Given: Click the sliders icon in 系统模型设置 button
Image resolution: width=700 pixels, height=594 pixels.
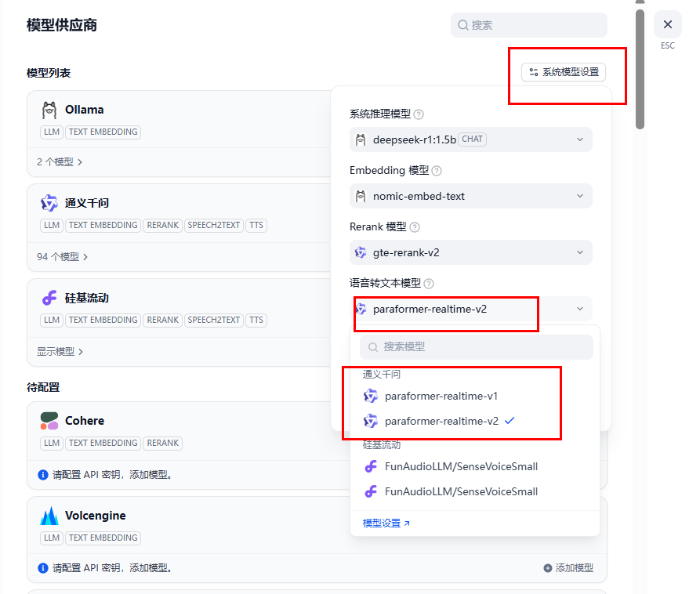Looking at the screenshot, I should pos(534,72).
